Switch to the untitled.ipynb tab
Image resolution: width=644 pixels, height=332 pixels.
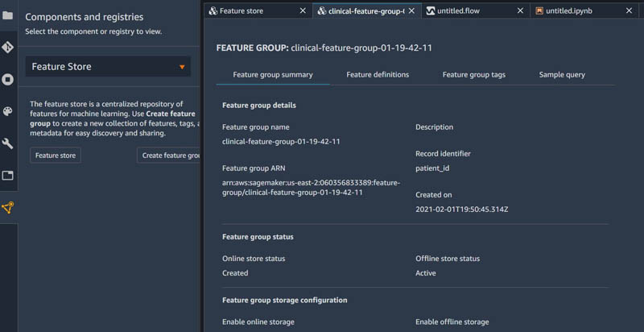pyautogui.click(x=585, y=10)
